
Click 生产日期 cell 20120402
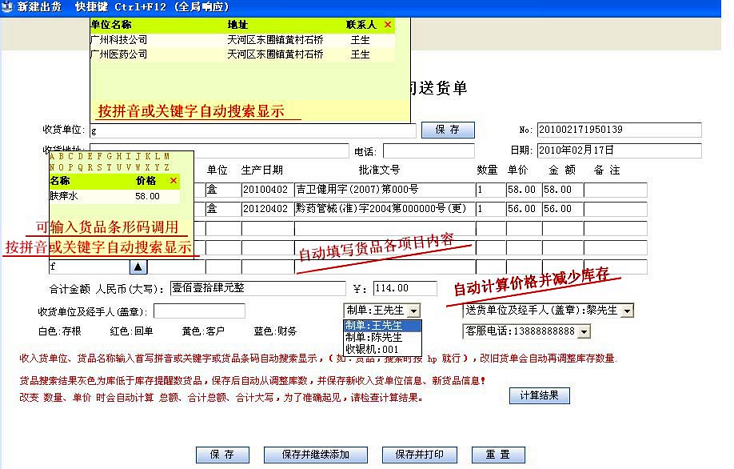pos(268,209)
